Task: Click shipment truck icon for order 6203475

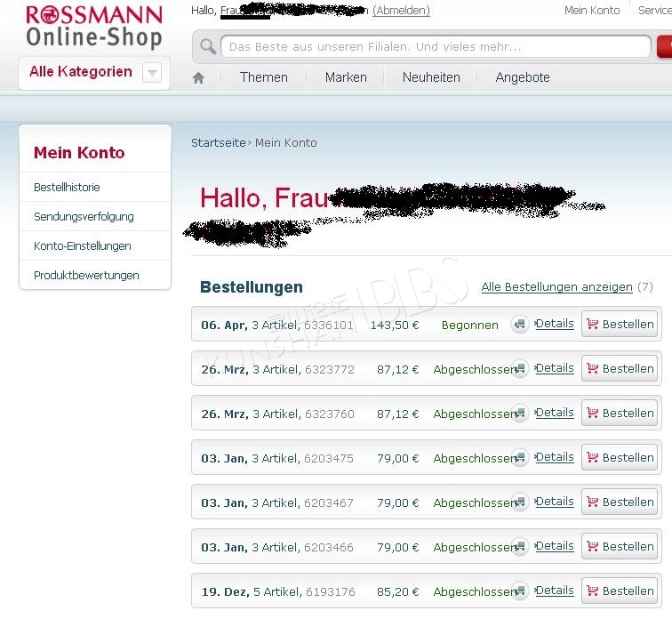Action: (x=519, y=457)
